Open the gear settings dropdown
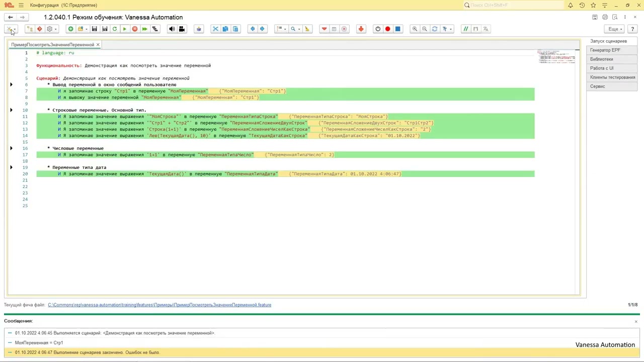This screenshot has width=644, height=362. (x=51, y=29)
